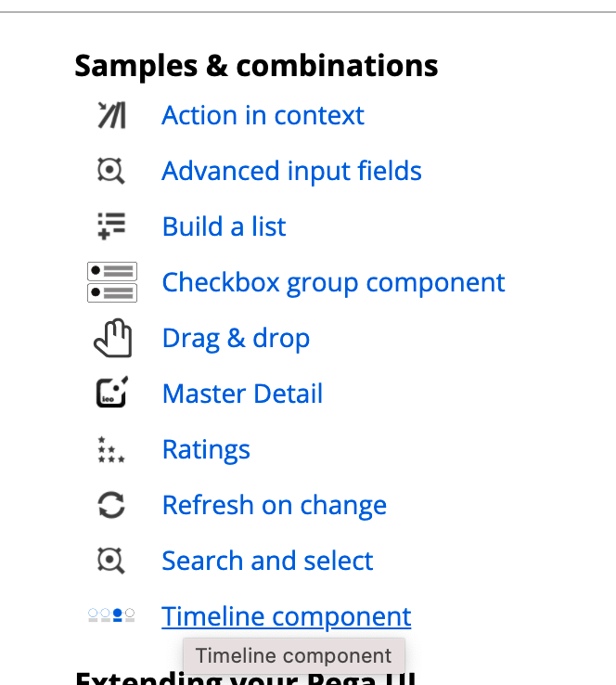This screenshot has width=616, height=685.
Task: Navigate to the Master Detail link
Action: [x=242, y=394]
